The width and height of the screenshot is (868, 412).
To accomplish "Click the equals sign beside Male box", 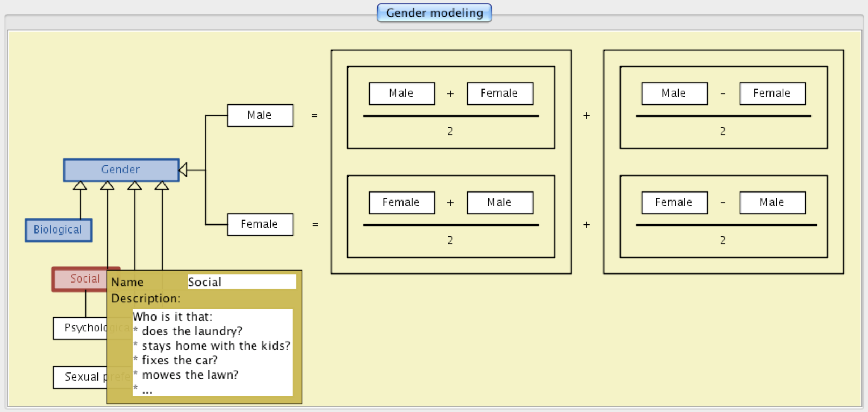I will click(314, 116).
